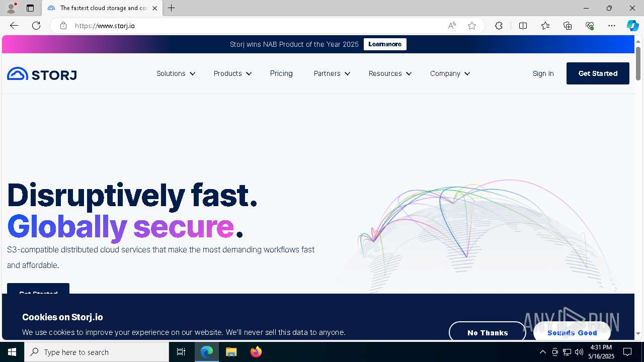Image resolution: width=644 pixels, height=362 pixels.
Task: Click Learn more on NAB banner
Action: coord(385,44)
